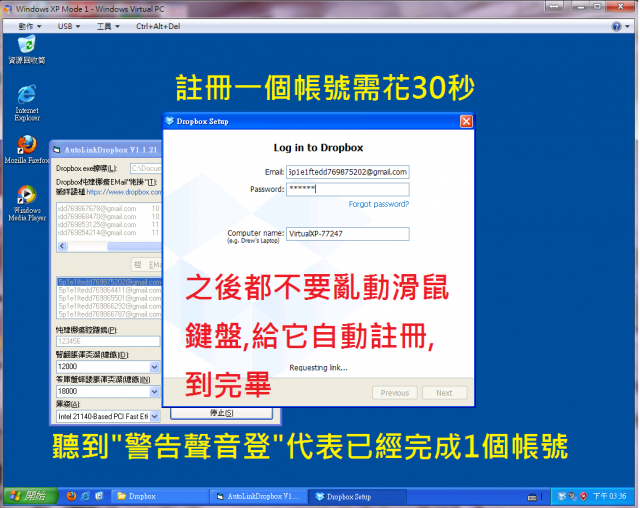Click the Computer name input field
Image resolution: width=640 pixels, height=508 pixels.
347,234
